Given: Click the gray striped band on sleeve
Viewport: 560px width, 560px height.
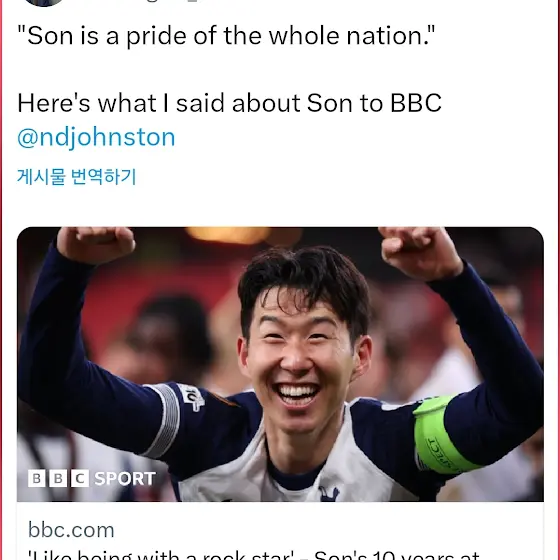Looking at the screenshot, I should pos(162,421).
